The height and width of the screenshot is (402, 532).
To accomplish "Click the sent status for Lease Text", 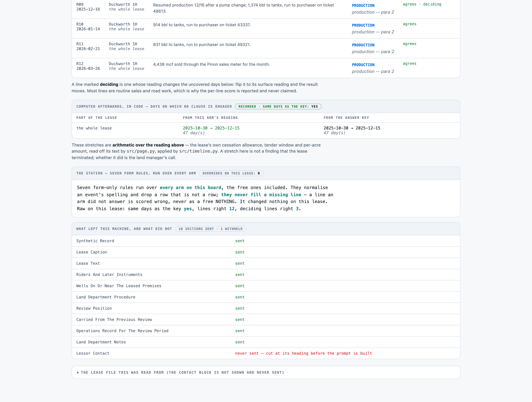I will click(240, 263).
